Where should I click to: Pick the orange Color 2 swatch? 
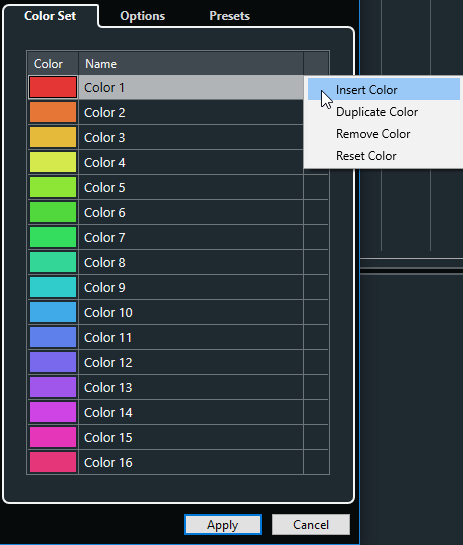[x=53, y=112]
